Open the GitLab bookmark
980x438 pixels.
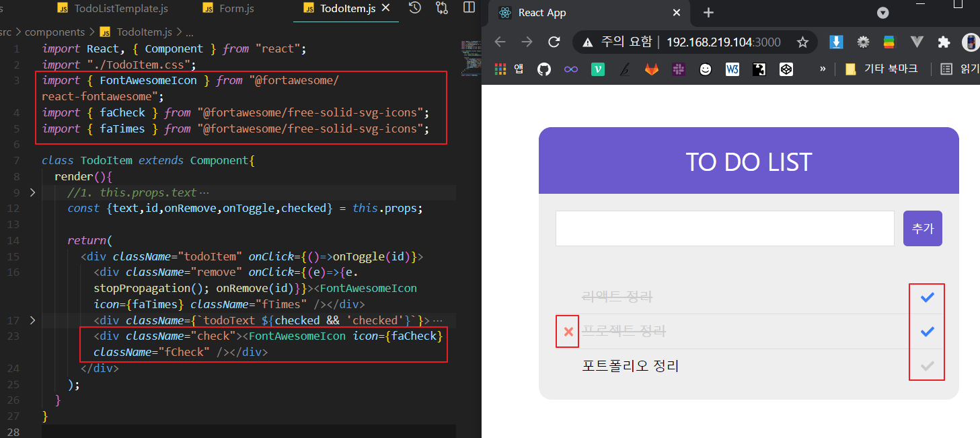pos(652,69)
